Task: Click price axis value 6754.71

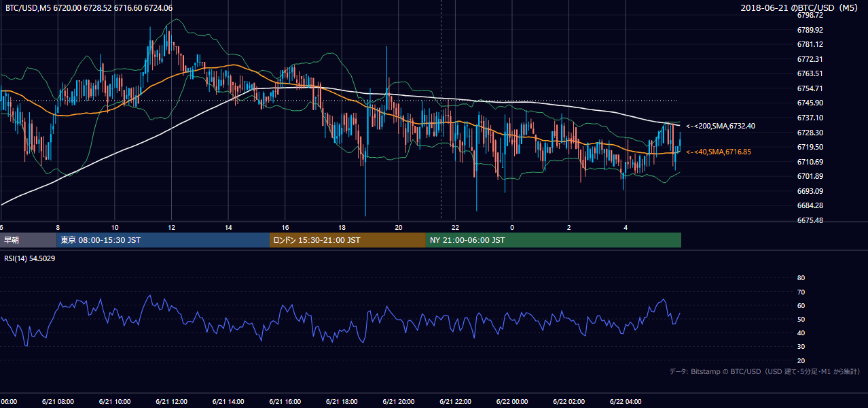Action: (x=810, y=88)
